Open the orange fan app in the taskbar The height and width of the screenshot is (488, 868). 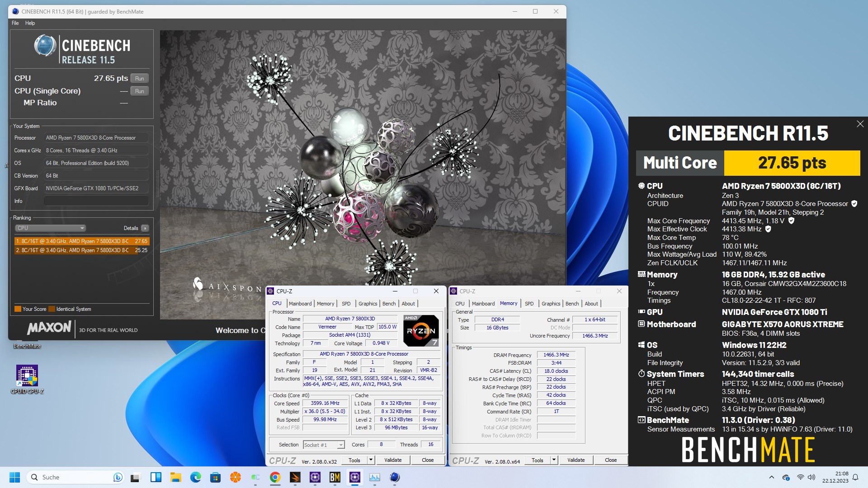coord(236,477)
